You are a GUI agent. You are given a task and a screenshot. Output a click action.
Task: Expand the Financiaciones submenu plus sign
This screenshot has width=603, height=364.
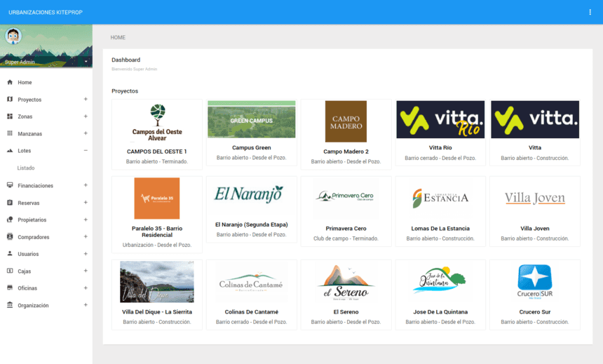coord(86,185)
